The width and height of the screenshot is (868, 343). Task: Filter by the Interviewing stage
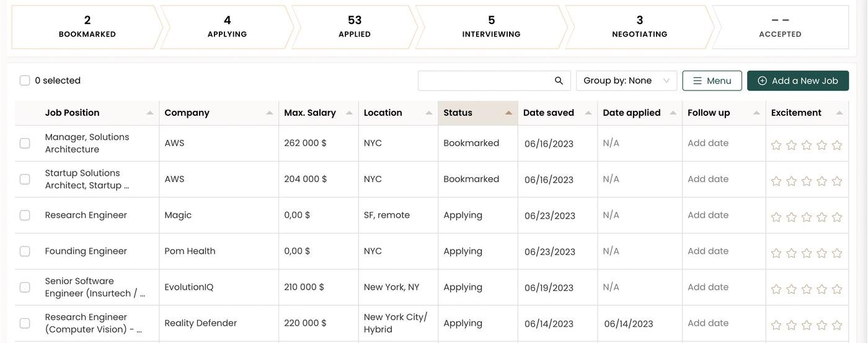491,27
